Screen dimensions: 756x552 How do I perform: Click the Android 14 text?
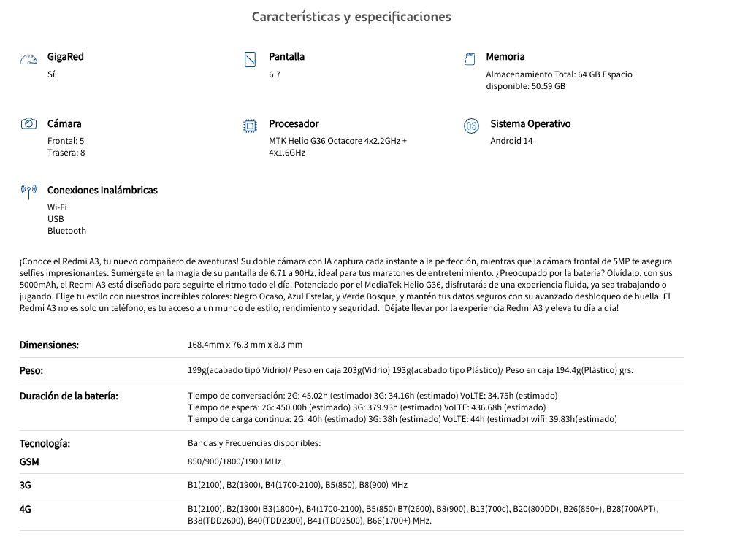click(511, 141)
